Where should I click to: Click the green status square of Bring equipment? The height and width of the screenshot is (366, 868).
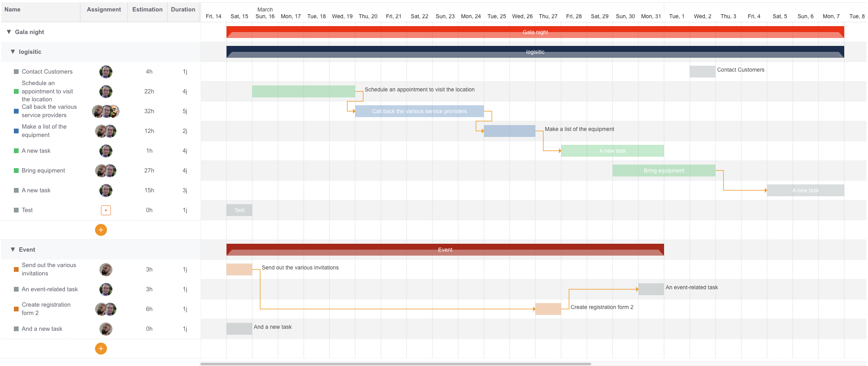16,171
